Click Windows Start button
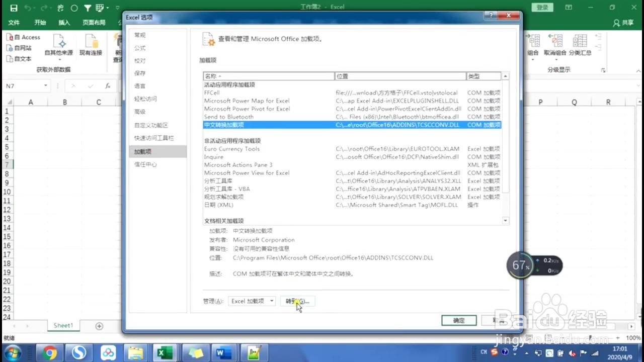This screenshot has height=362, width=644. 12,353
